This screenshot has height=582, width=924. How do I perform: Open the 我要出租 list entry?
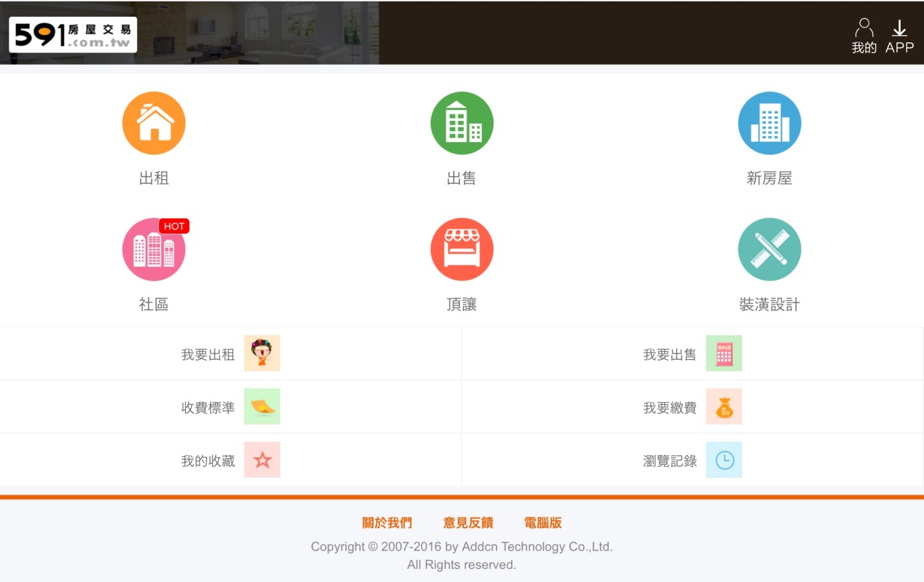(x=208, y=355)
